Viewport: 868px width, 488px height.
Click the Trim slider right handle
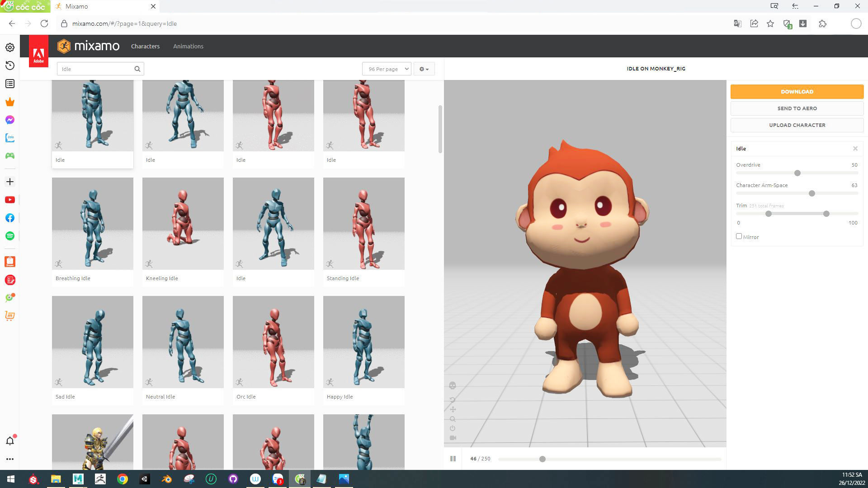tap(826, 214)
